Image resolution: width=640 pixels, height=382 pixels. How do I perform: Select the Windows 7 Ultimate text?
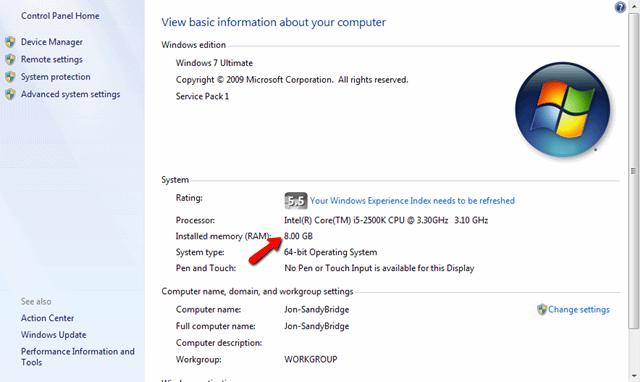(x=214, y=63)
